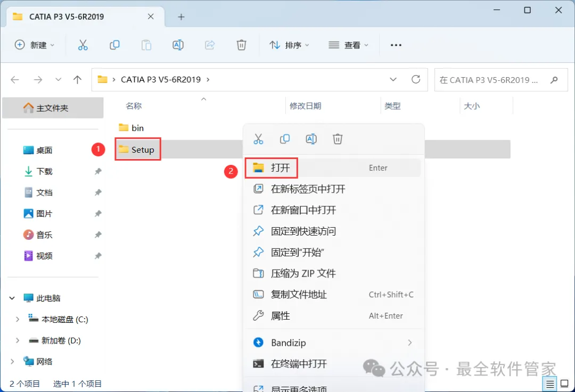
Task: Open 音乐 in the sidebar
Action: pyautogui.click(x=44, y=235)
